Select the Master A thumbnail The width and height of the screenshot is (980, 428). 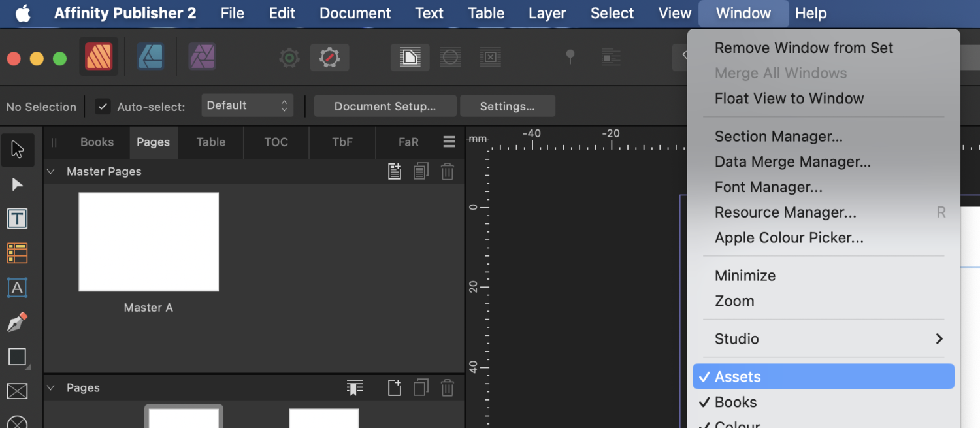coord(148,242)
